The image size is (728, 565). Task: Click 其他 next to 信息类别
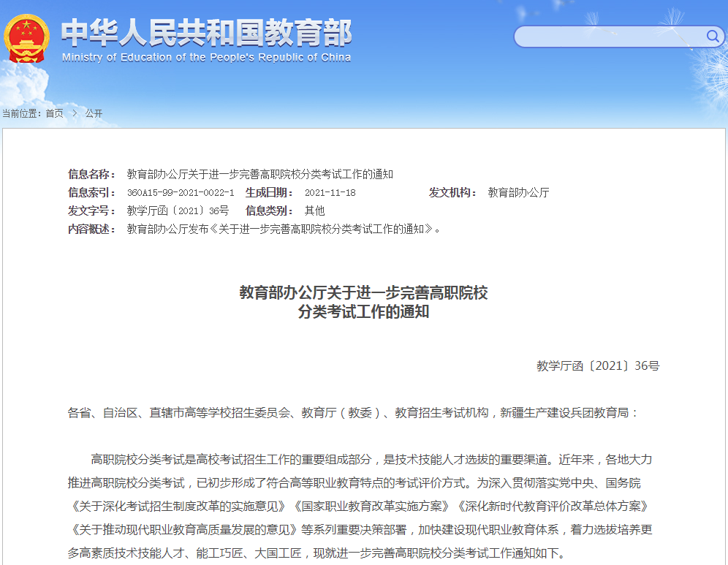[x=314, y=211]
